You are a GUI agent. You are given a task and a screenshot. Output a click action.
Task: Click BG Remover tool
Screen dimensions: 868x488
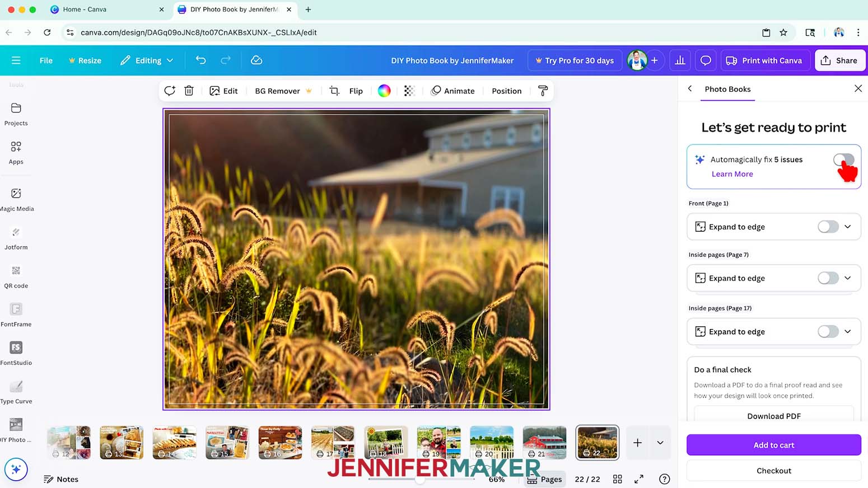click(x=283, y=91)
